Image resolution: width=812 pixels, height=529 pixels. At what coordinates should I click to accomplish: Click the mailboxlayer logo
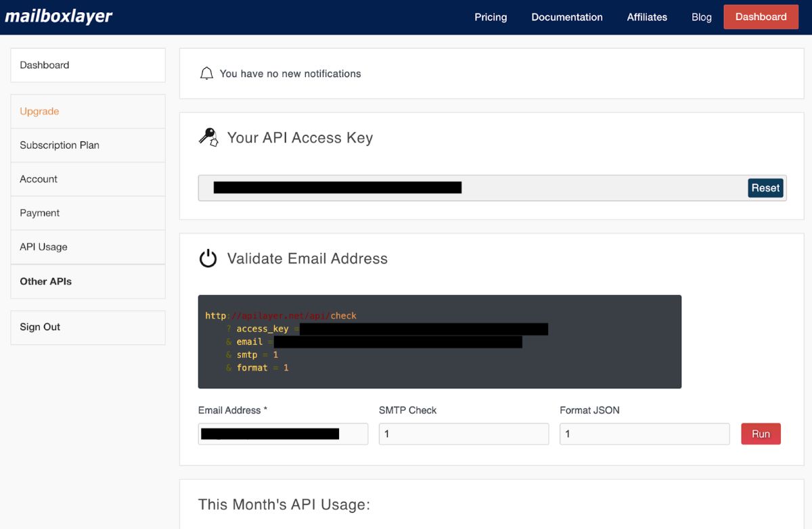point(58,16)
